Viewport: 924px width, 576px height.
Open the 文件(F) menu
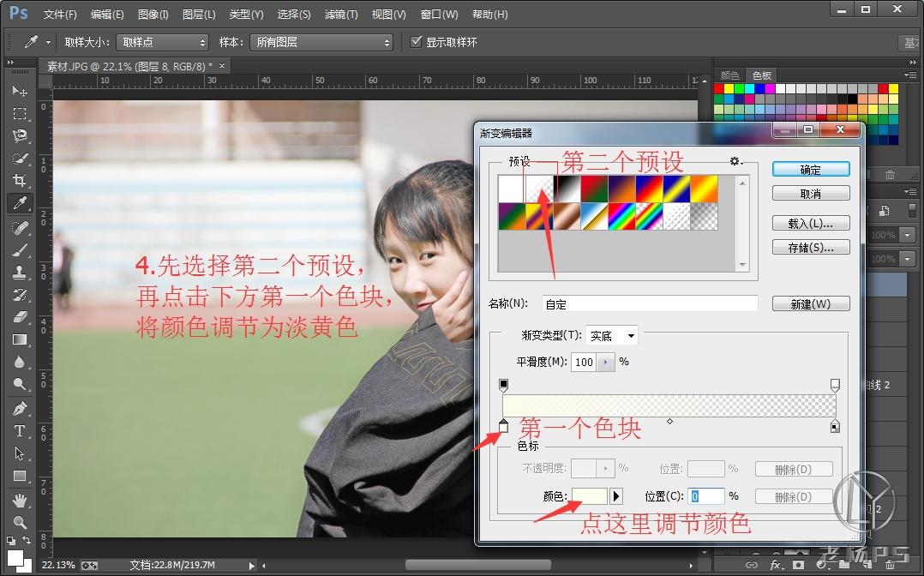60,15
